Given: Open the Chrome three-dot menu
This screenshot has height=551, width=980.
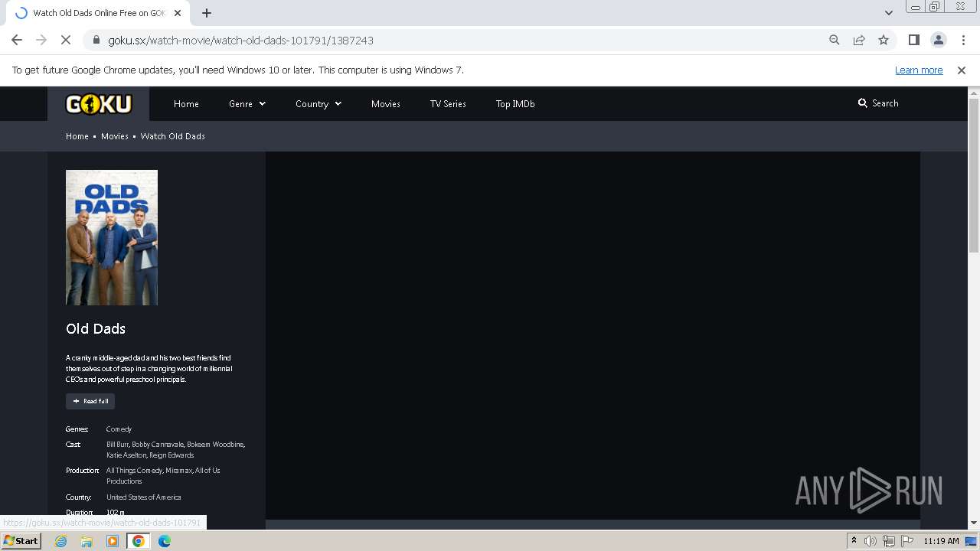Looking at the screenshot, I should tap(963, 40).
